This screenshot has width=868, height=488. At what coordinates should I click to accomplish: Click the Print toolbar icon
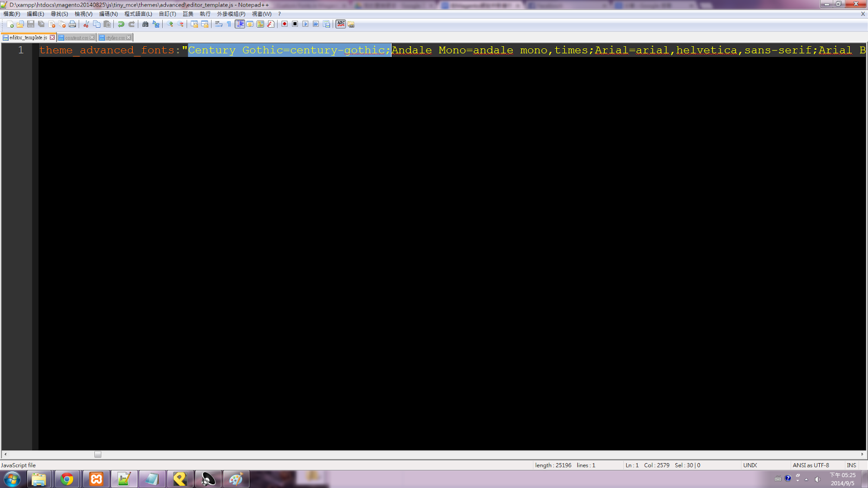click(72, 24)
